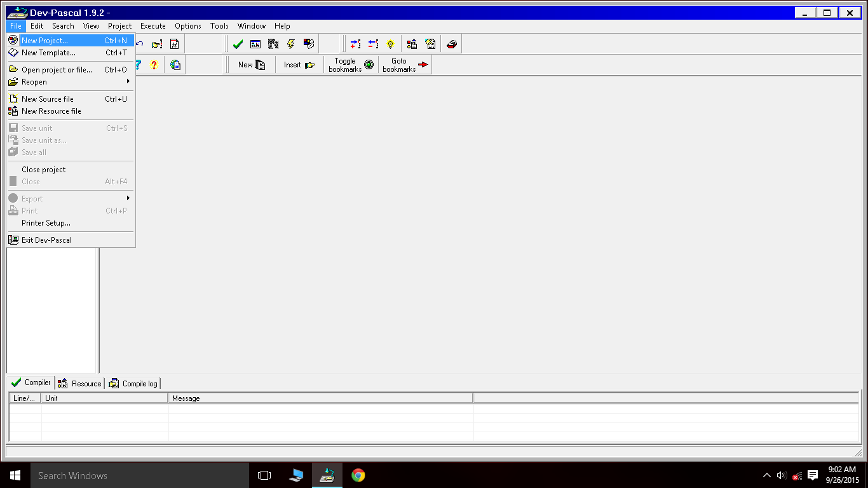
Task: Switch to the Compile log tab
Action: coord(133,383)
